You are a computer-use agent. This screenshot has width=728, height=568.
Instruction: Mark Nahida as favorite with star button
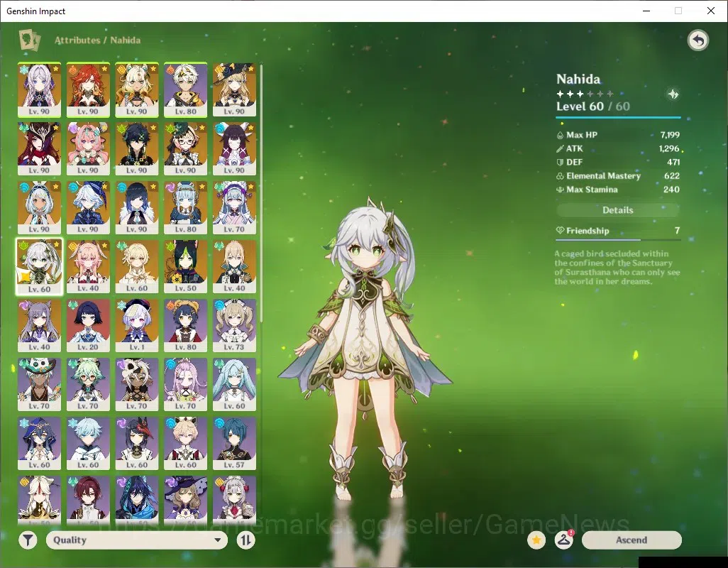pos(536,540)
